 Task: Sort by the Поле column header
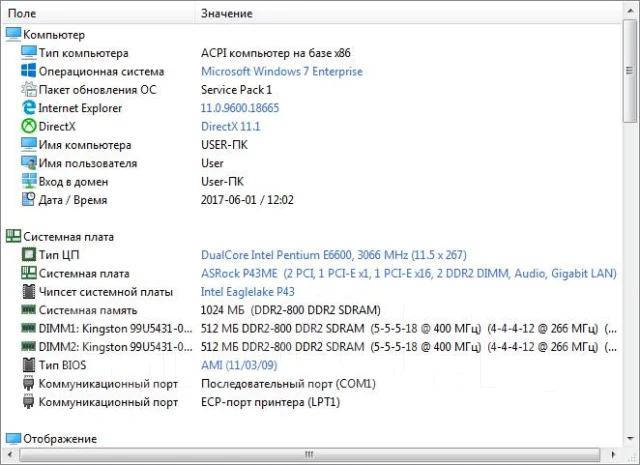tap(98, 13)
